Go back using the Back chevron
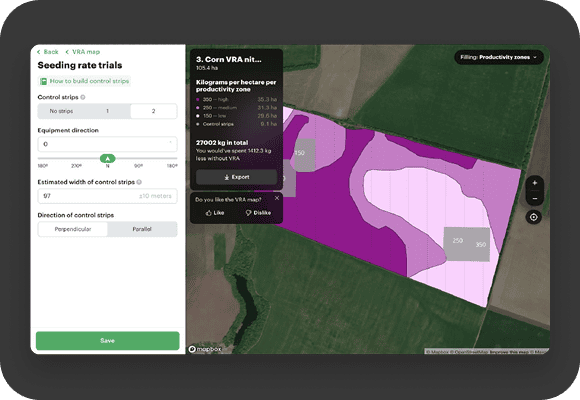This screenshot has width=580, height=400. [x=48, y=52]
